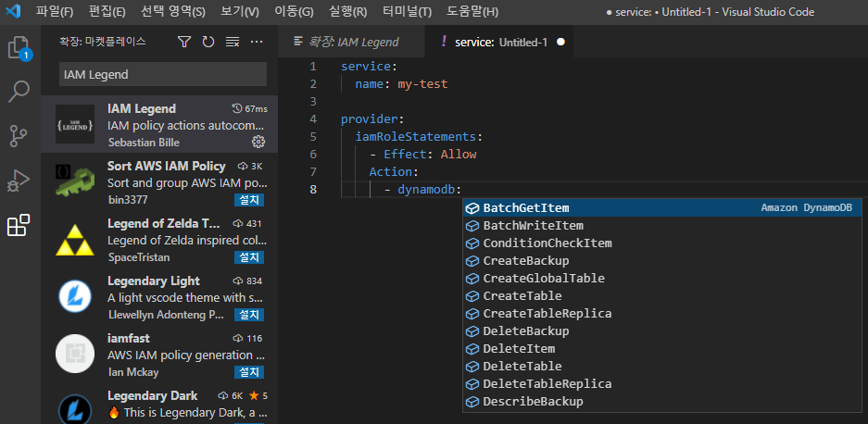Focus the extensions search box
Viewport: 868px width, 424px height.
coord(163,74)
